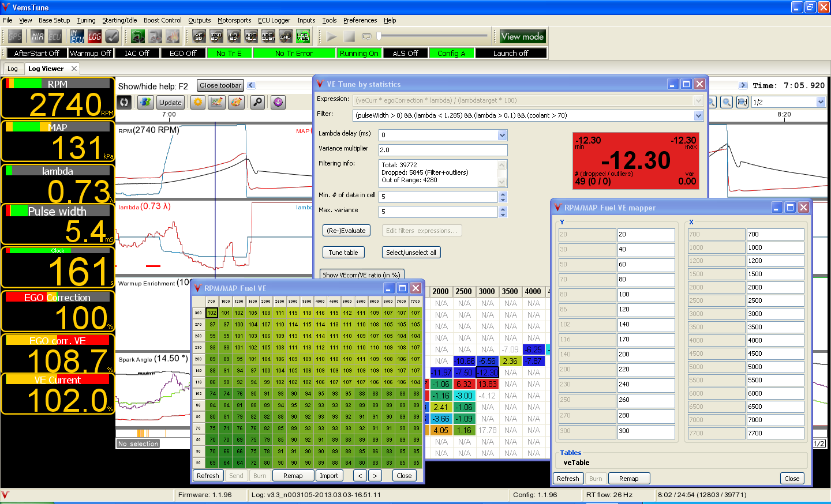Click the zoom-in magnifier icon at top right

click(x=727, y=102)
